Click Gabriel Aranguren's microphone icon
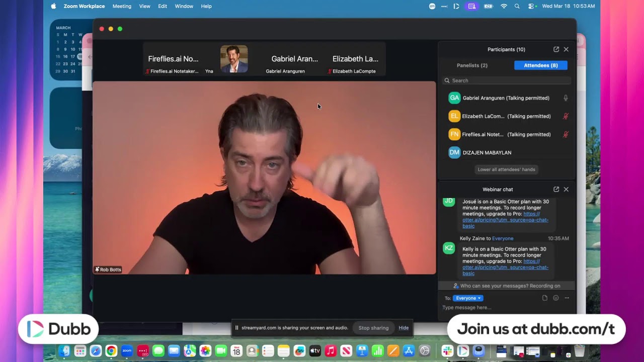The width and height of the screenshot is (644, 362). pos(566,98)
